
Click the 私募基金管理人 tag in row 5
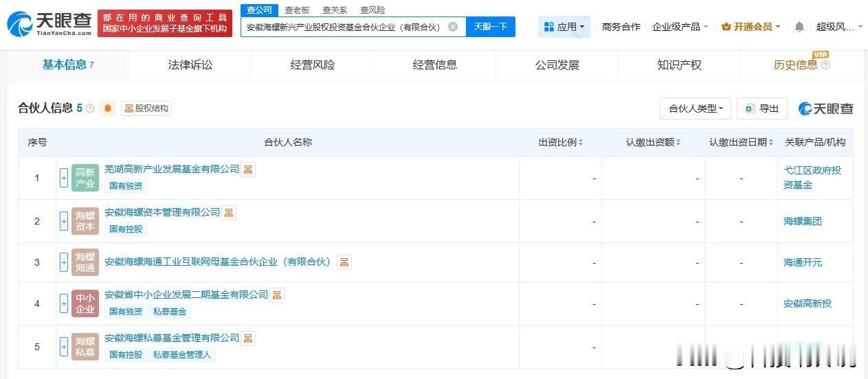point(181,355)
